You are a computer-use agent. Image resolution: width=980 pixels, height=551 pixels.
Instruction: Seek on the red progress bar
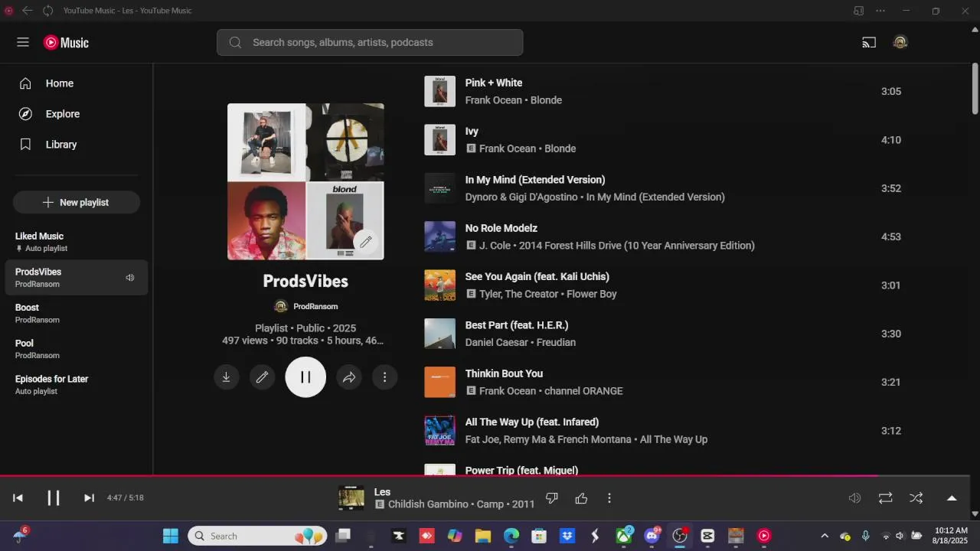coord(486,475)
